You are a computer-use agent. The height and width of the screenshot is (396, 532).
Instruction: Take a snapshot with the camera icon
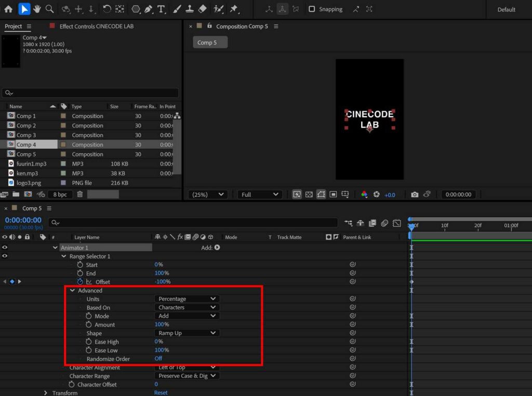point(415,194)
